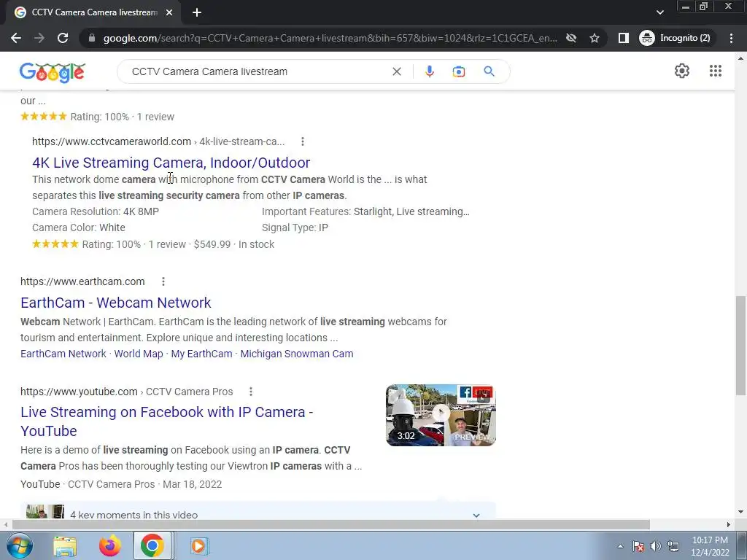Click the horizontal scrollbar right arrow
The width and height of the screenshot is (747, 560).
pos(728,524)
